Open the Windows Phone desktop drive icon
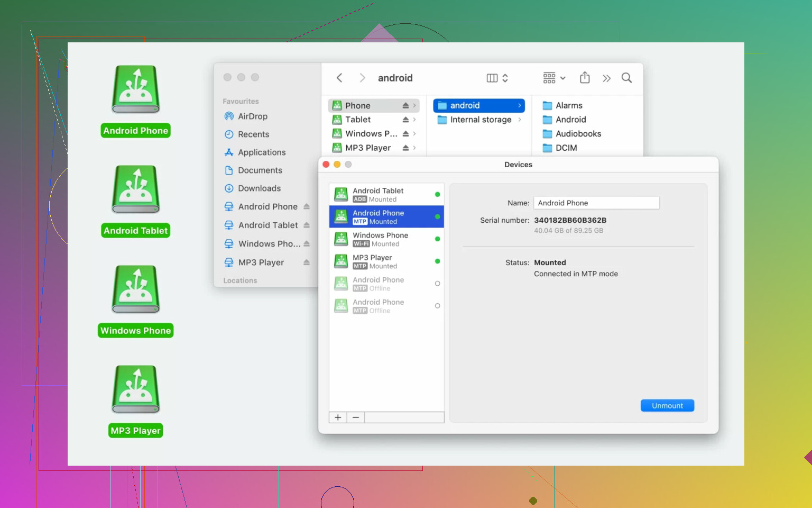812x508 pixels. 136,289
